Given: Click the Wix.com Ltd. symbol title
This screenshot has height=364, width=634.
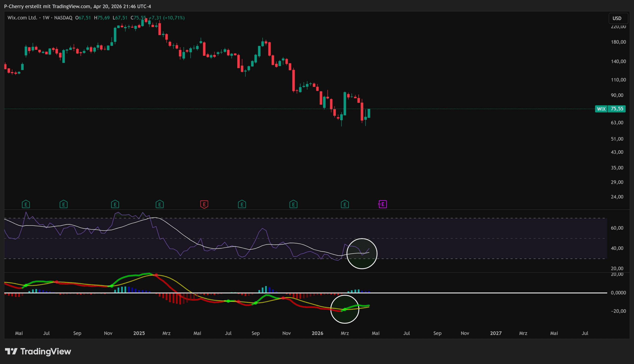Looking at the screenshot, I should (x=22, y=18).
